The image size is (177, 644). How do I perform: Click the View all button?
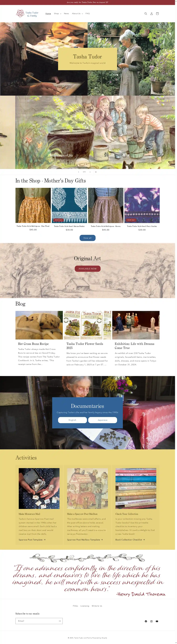click(88, 238)
